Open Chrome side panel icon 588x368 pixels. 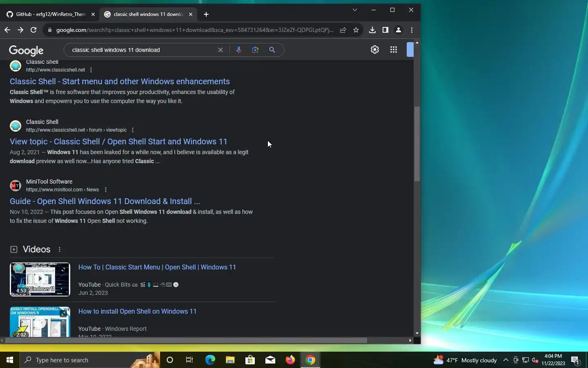[x=385, y=30]
